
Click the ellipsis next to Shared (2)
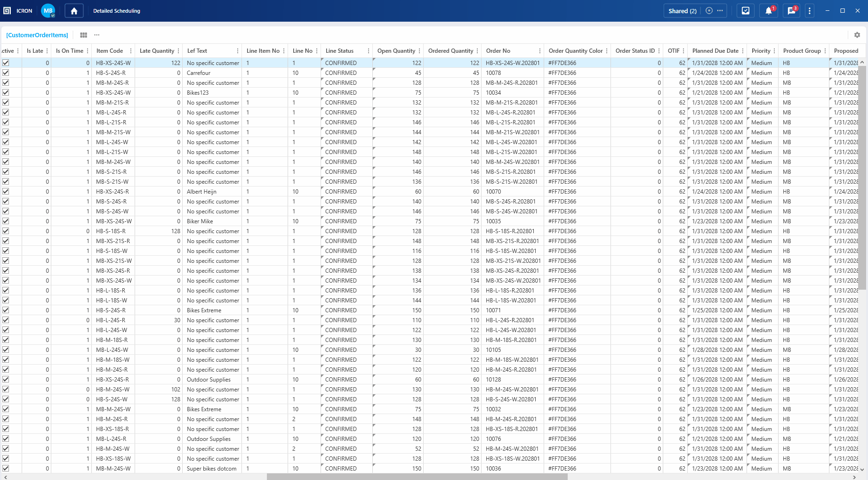pos(720,11)
